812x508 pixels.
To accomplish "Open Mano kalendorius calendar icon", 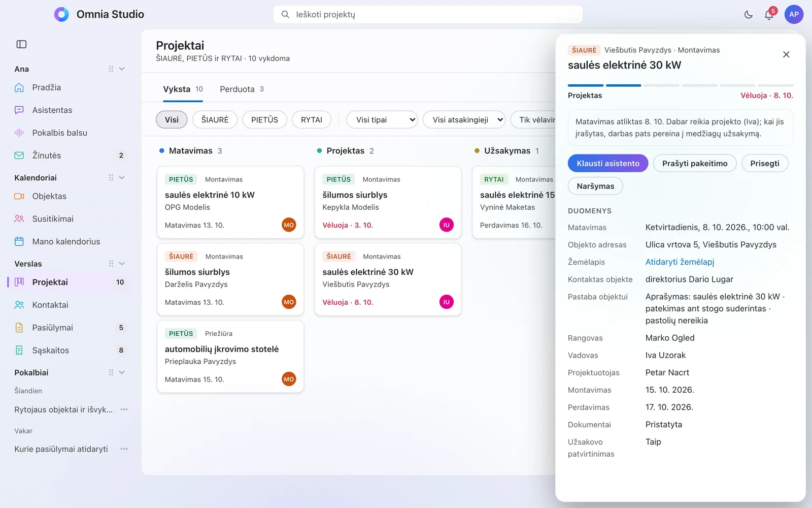I will (x=19, y=241).
